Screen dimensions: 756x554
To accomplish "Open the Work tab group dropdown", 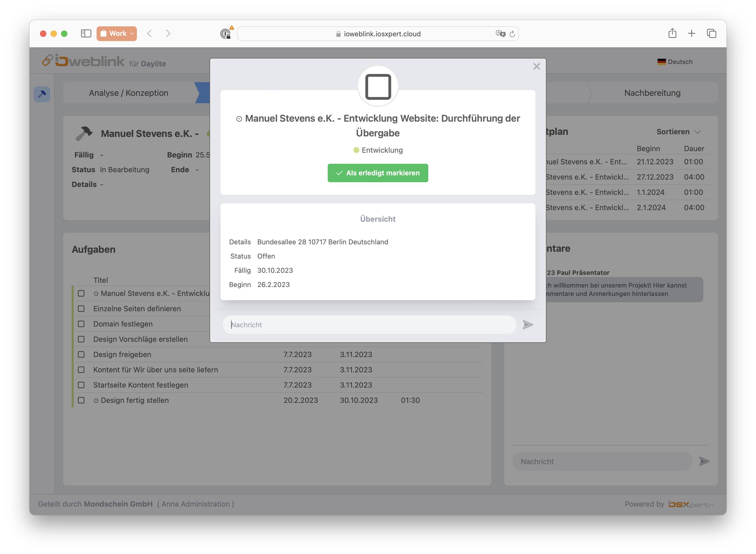I will point(117,33).
